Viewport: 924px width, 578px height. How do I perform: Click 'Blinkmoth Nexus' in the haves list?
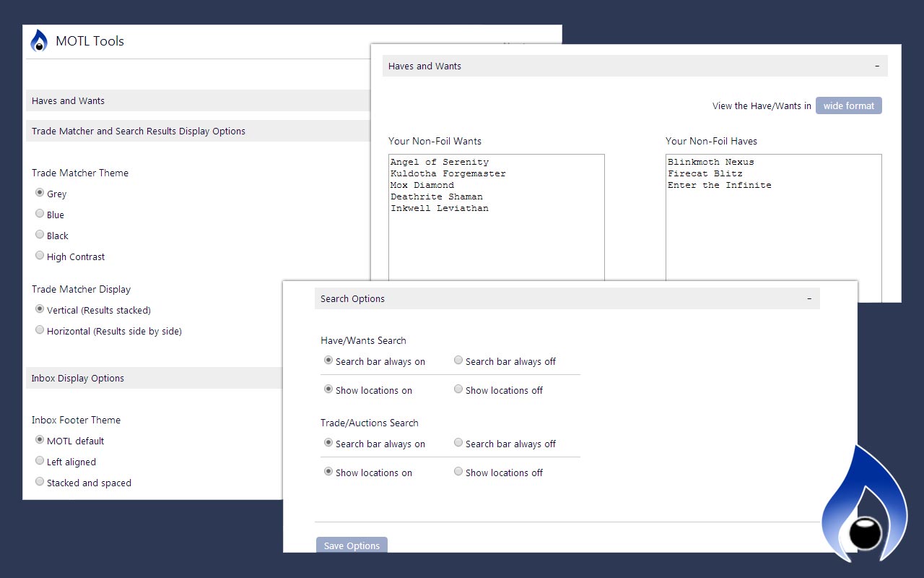[711, 162]
